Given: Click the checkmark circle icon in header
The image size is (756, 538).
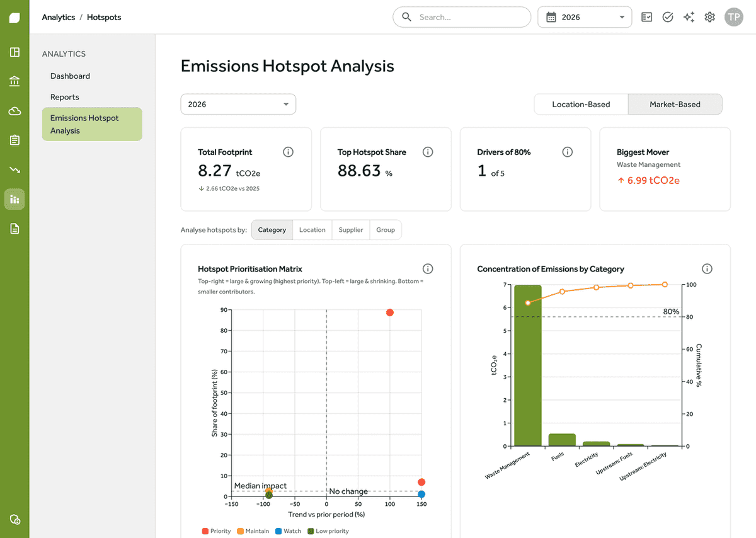Looking at the screenshot, I should pos(668,17).
